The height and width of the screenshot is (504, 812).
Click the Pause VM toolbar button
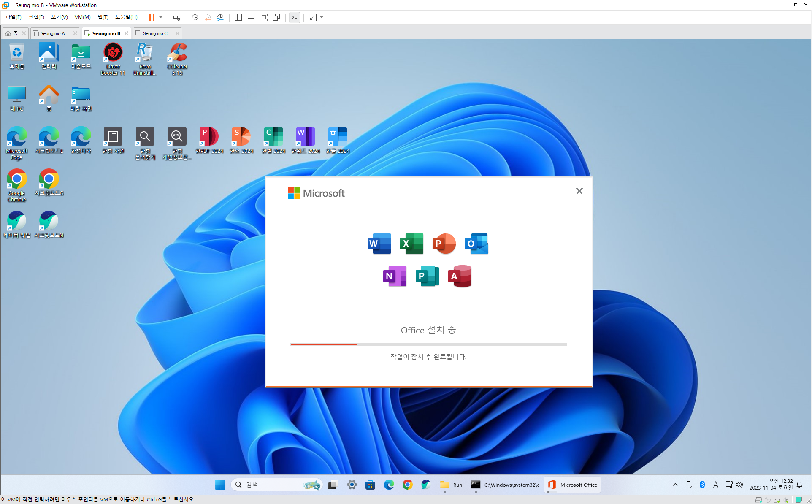pos(152,17)
